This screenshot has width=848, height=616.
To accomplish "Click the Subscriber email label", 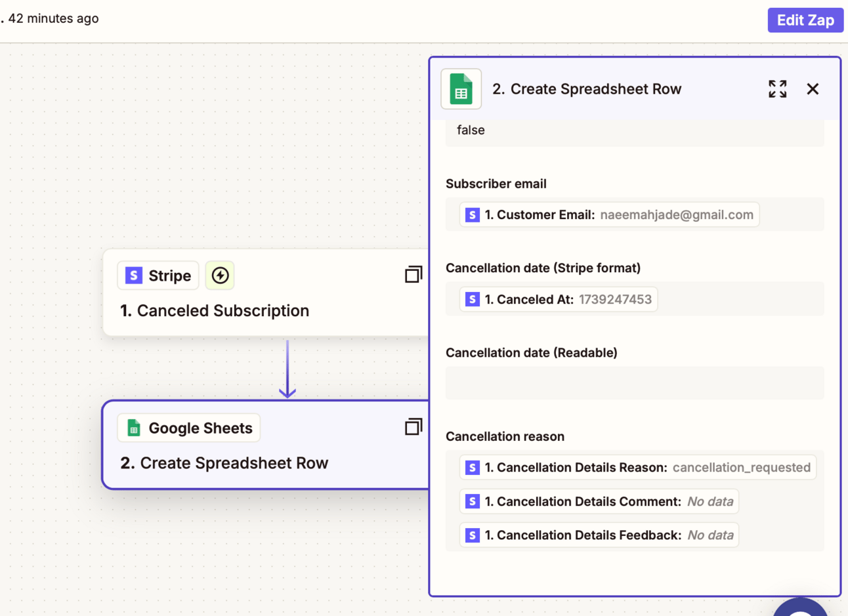I will click(496, 184).
